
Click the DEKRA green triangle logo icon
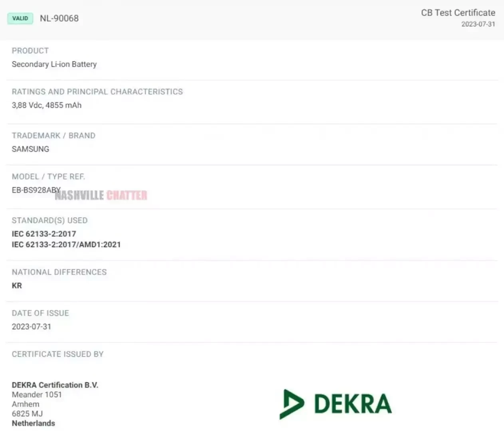coord(292,404)
